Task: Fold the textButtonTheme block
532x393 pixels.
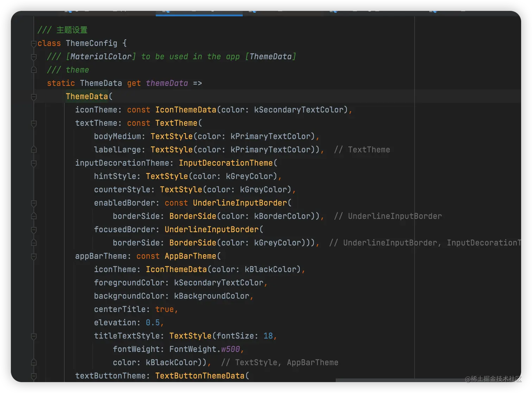Action: (34, 376)
